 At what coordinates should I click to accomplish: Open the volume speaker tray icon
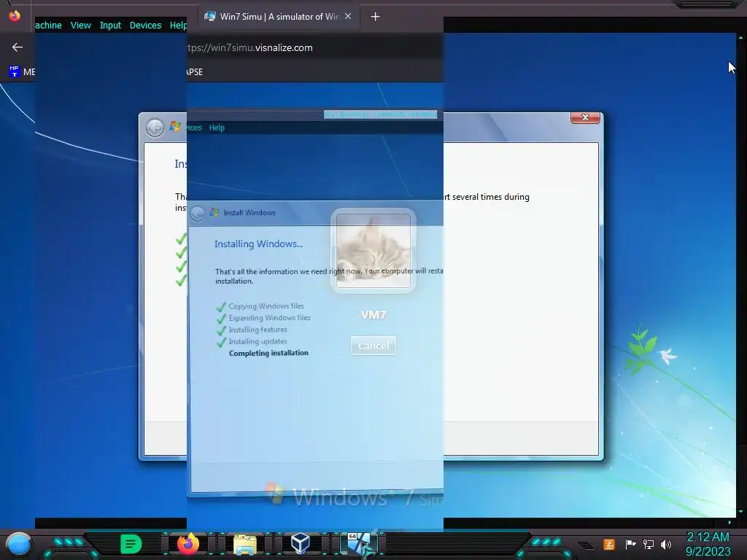pos(666,544)
